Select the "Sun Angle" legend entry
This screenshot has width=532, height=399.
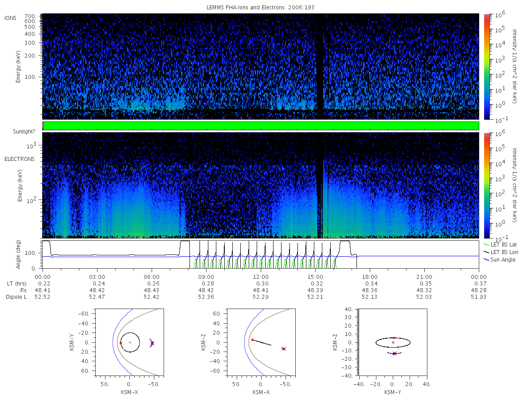click(504, 260)
